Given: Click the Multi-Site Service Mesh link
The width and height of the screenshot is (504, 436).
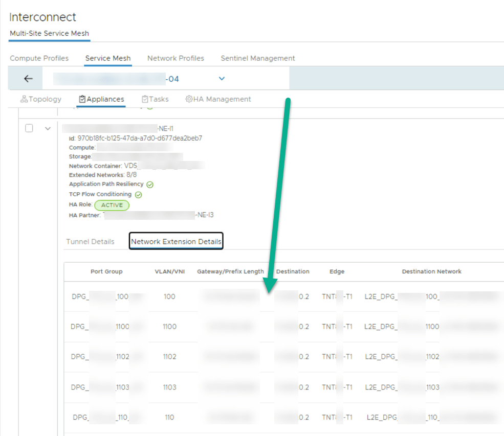Looking at the screenshot, I should [49, 33].
